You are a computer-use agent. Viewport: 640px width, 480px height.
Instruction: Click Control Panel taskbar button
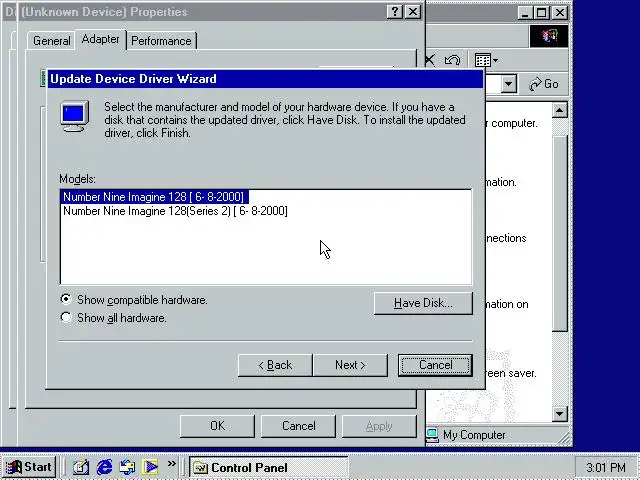tap(269, 468)
